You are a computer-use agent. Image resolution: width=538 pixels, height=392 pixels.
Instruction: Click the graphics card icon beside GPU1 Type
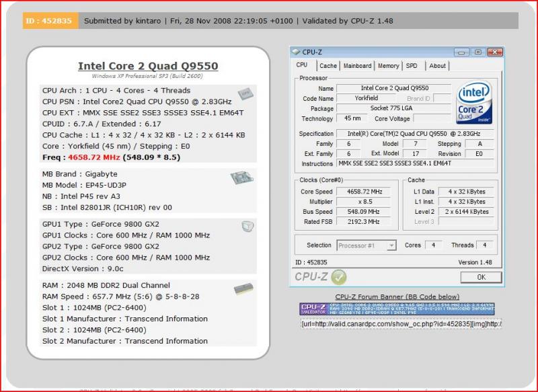tap(247, 227)
